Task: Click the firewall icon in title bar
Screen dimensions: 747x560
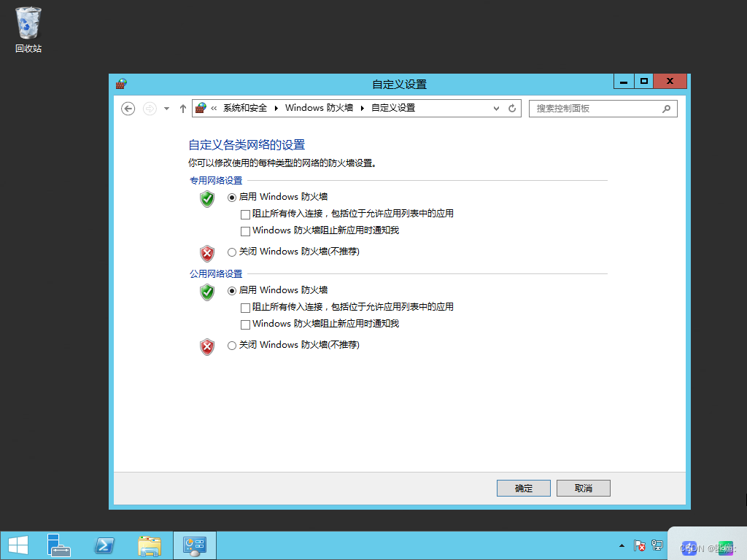Action: (121, 84)
